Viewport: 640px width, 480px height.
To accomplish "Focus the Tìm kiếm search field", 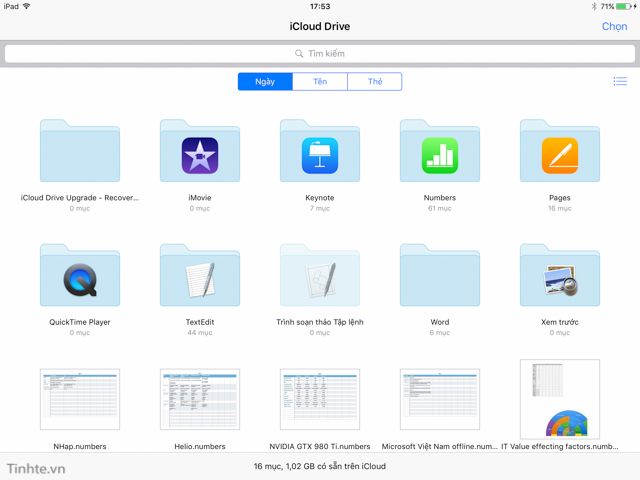I will click(x=320, y=53).
